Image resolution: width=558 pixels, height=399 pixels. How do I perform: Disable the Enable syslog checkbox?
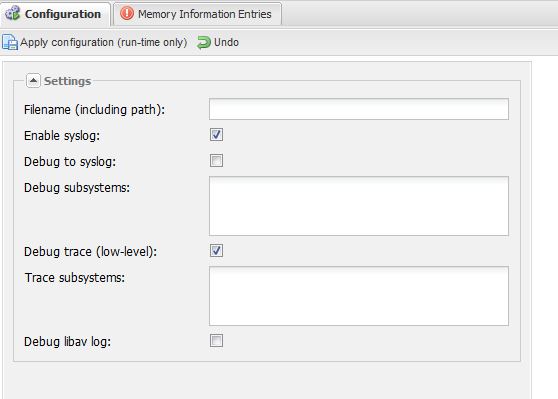click(x=216, y=135)
